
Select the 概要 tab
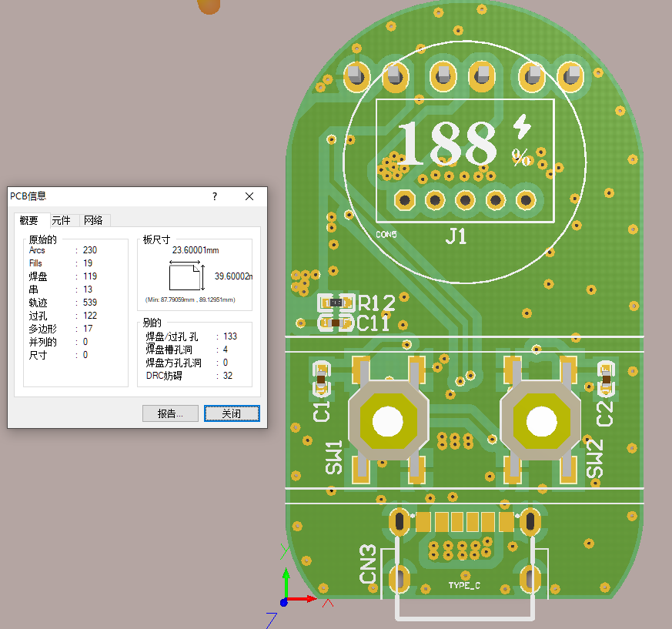(x=28, y=220)
